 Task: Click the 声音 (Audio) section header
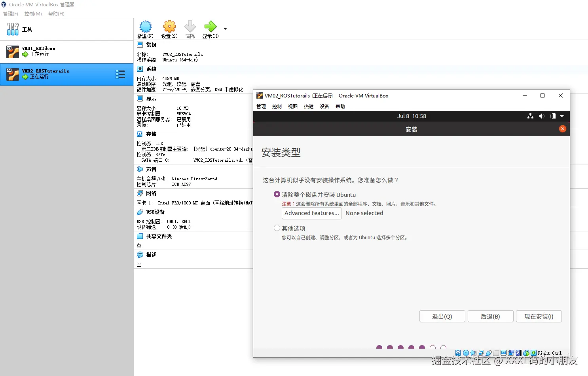pos(151,169)
